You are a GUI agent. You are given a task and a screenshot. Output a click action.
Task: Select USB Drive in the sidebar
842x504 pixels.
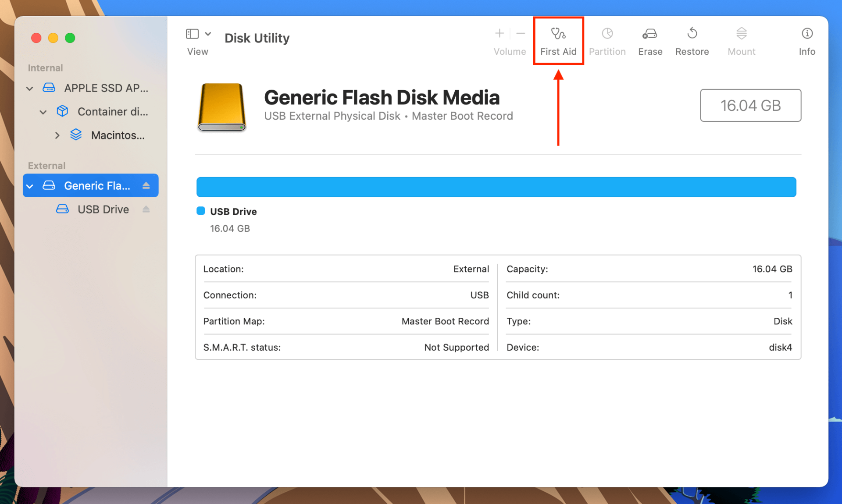[103, 209]
